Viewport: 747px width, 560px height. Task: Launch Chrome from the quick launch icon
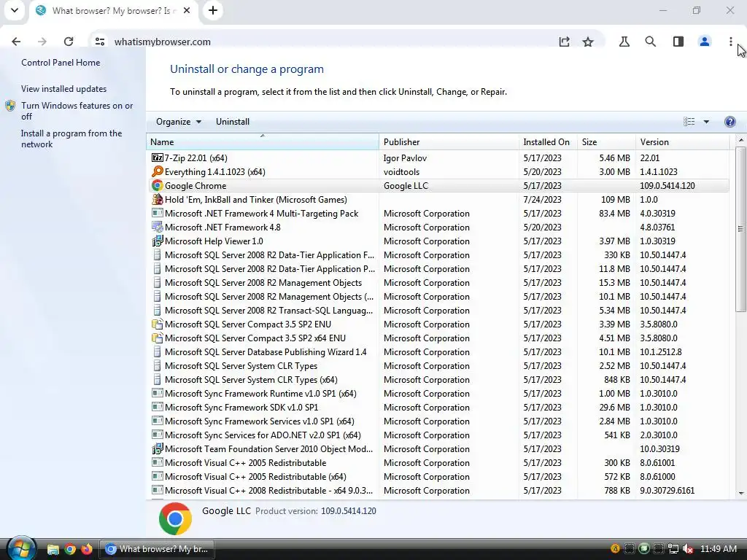70,550
